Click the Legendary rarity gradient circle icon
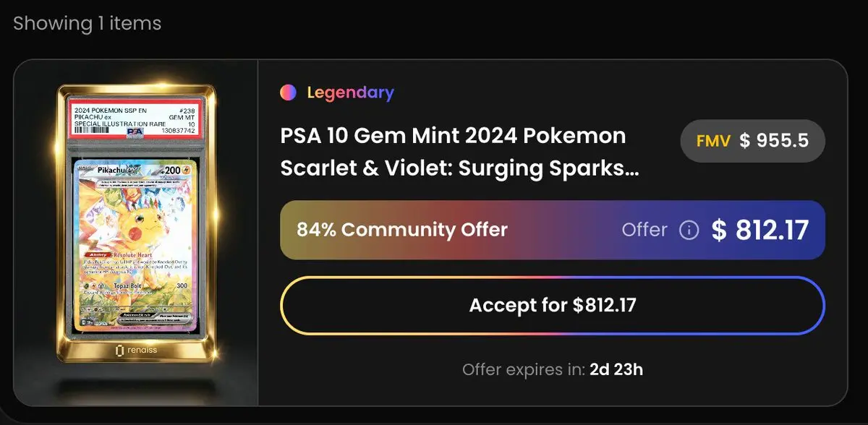Image resolution: width=868 pixels, height=425 pixels. [288, 93]
